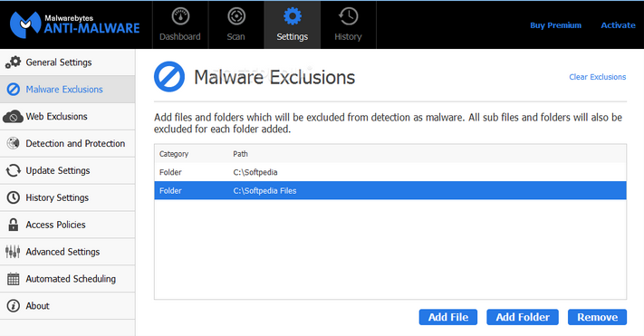Click the Access Policies padlock icon
This screenshot has height=336, width=644.
click(14, 225)
